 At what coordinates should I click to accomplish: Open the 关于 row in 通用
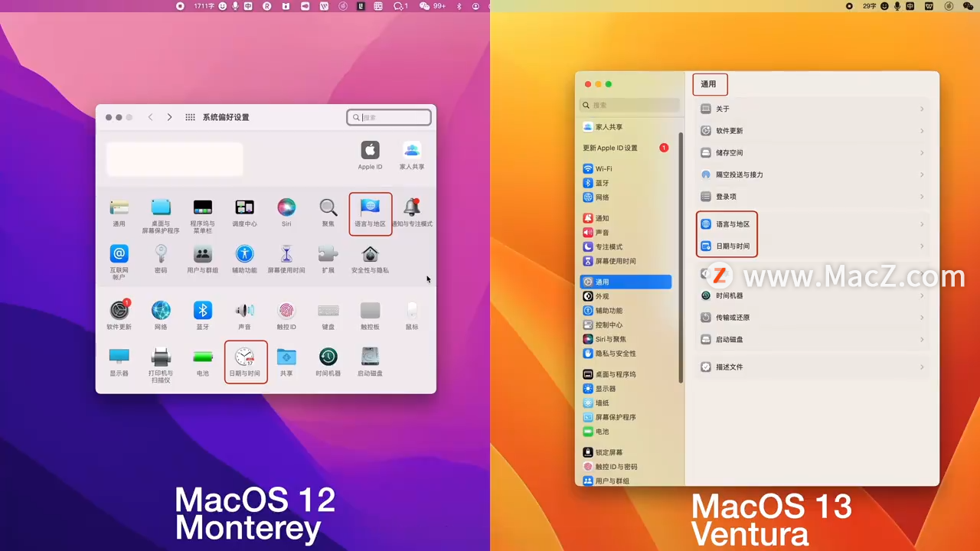[812, 109]
